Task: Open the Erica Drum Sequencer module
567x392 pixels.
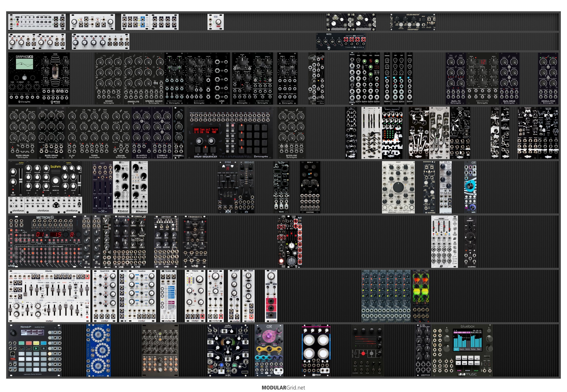Action: (x=230, y=133)
